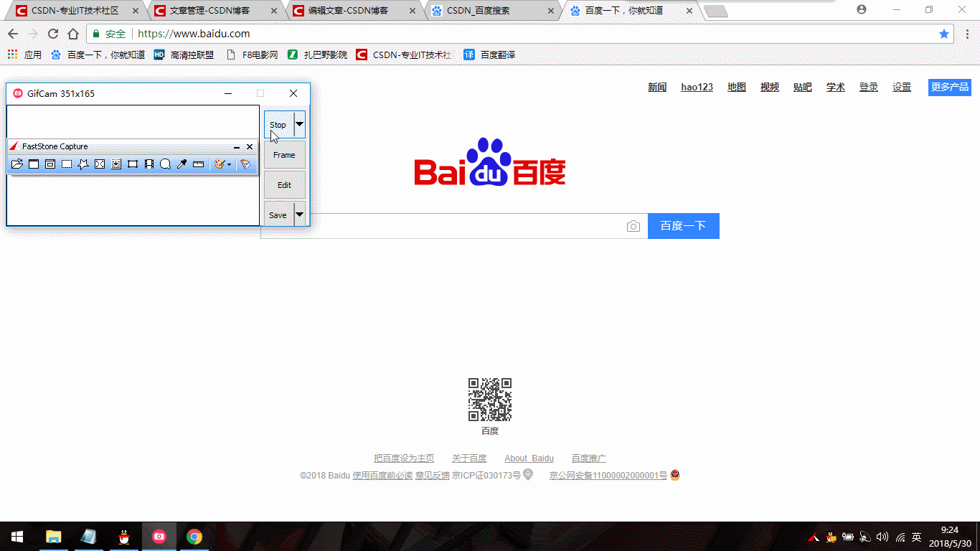The height and width of the screenshot is (551, 980).
Task: Open File Explorer from taskbar
Action: tap(54, 537)
